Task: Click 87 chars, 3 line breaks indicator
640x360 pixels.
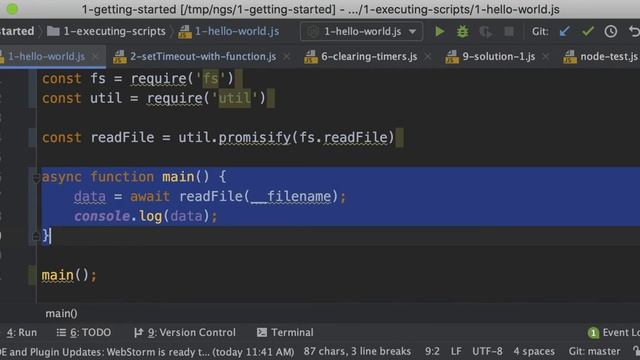Action: pos(357,351)
